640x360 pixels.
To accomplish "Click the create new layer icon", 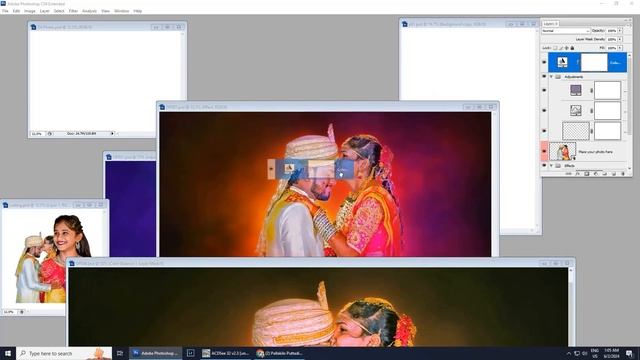I will 613,173.
